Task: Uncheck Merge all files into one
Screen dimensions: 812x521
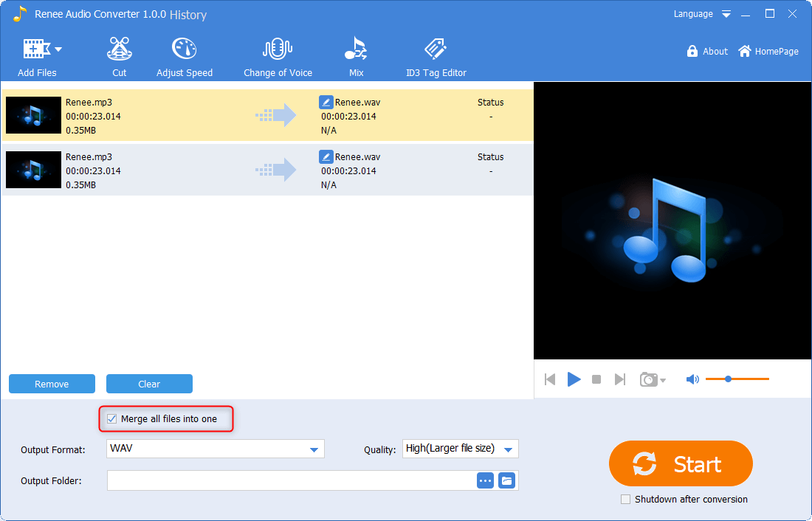Action: tap(112, 419)
